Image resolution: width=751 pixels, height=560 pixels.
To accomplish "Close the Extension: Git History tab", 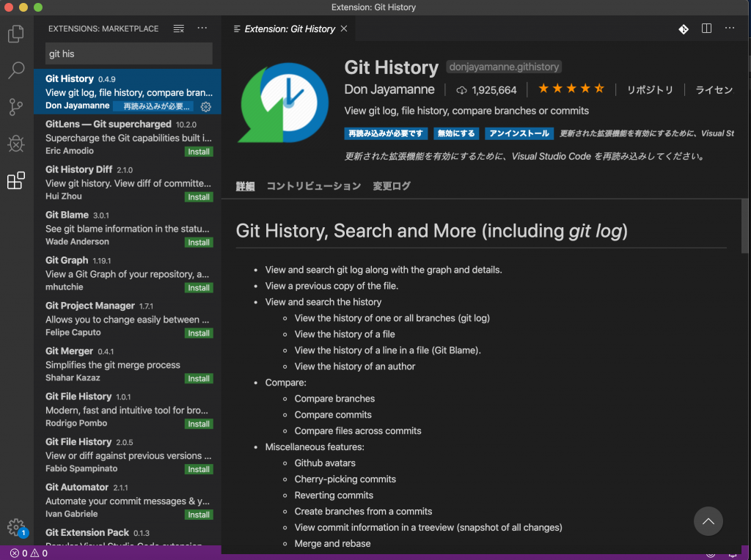I will (x=344, y=29).
